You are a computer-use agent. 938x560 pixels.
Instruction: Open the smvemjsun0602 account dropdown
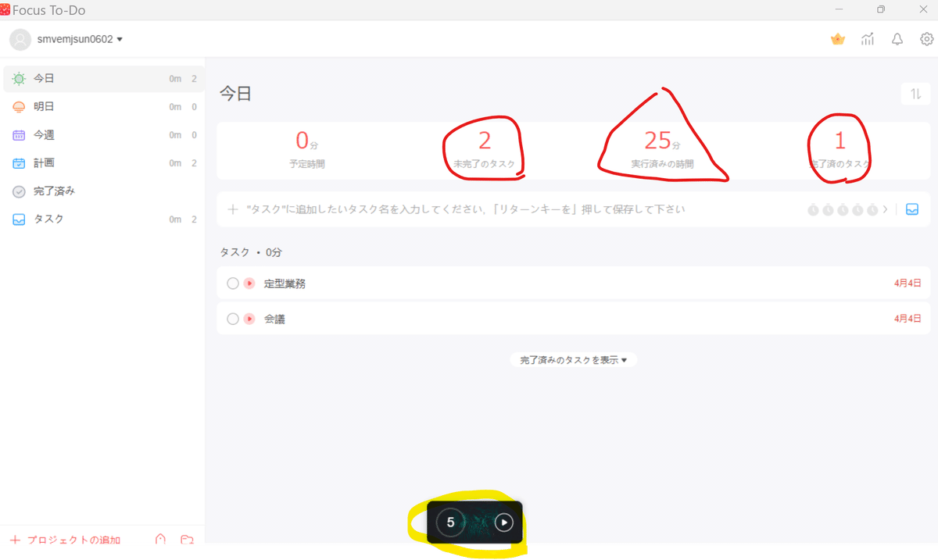80,39
